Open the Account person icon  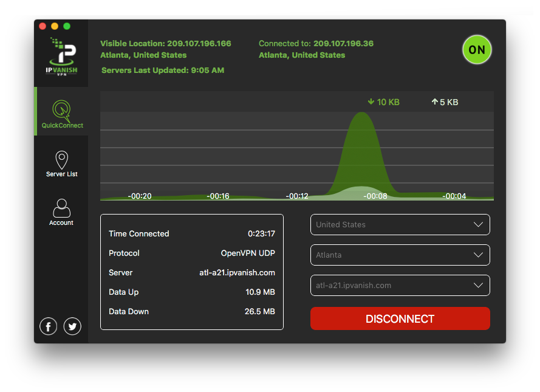61,208
